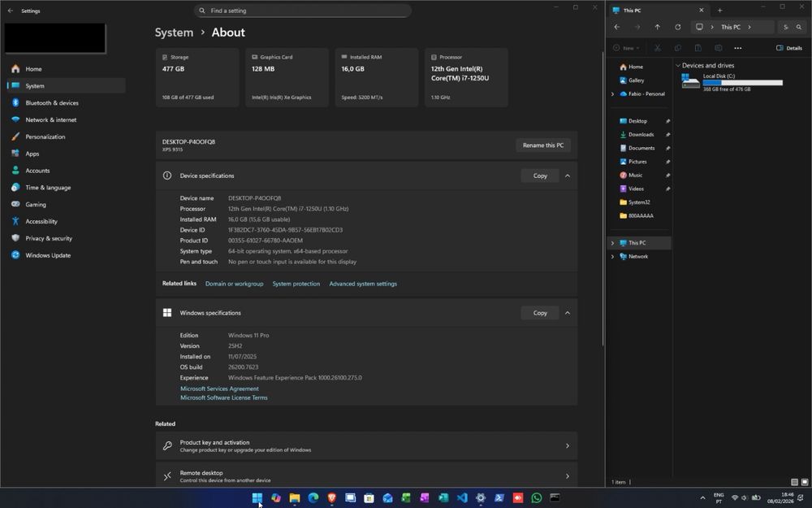This screenshot has height=508, width=812.
Task: Open Product key and activation
Action: coord(367,445)
